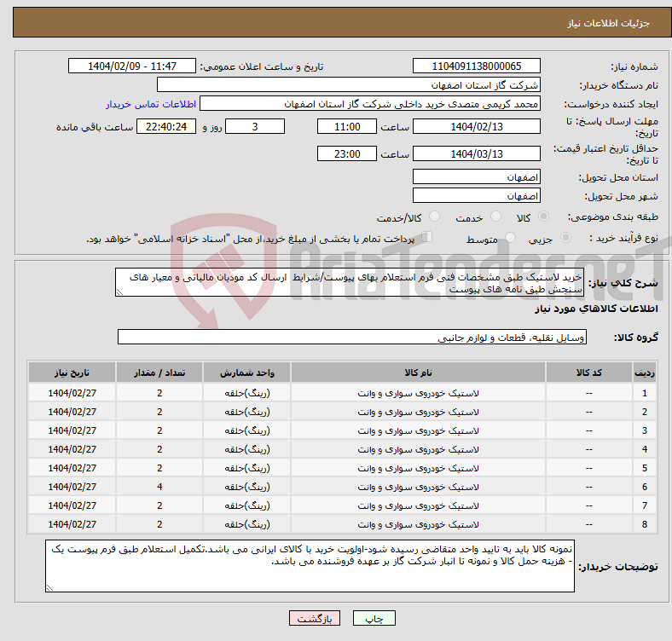
Task: Click the announcement date field 1404/02/09 - 11:47
Action: (x=132, y=66)
